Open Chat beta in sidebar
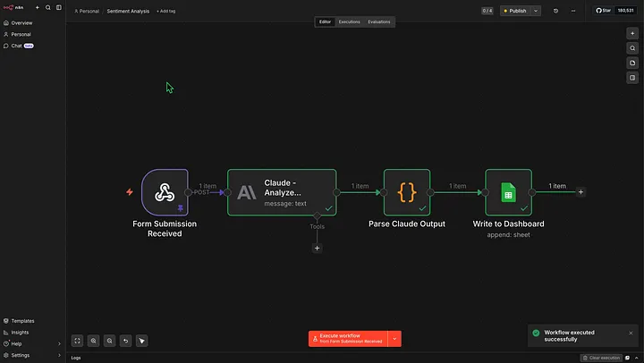The height and width of the screenshot is (363, 644). 32,46
